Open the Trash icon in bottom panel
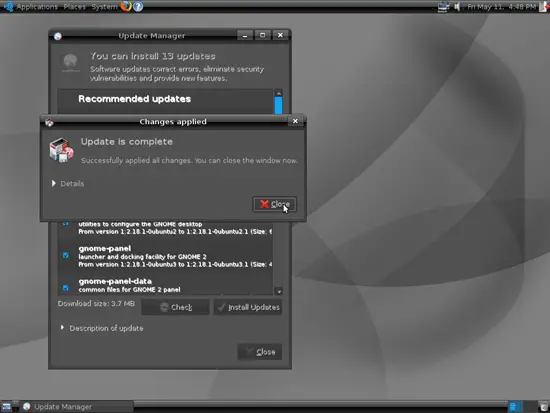This screenshot has width=550, height=413. tap(544, 407)
